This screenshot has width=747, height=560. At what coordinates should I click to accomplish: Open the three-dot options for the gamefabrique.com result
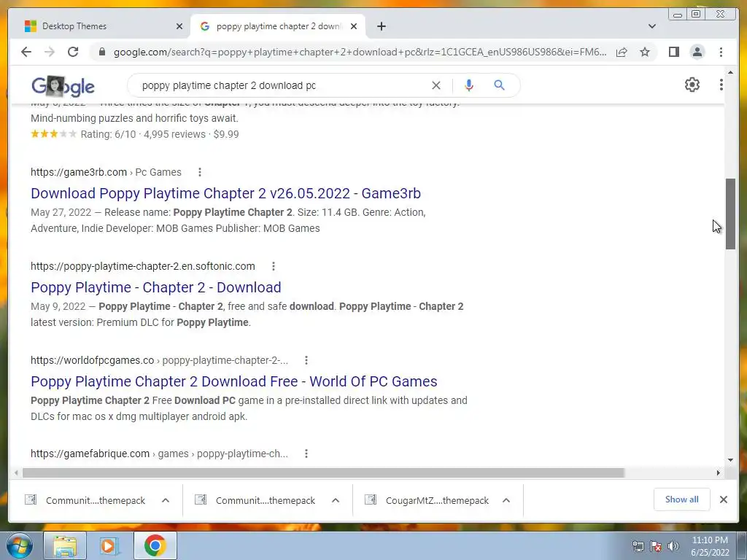click(306, 454)
